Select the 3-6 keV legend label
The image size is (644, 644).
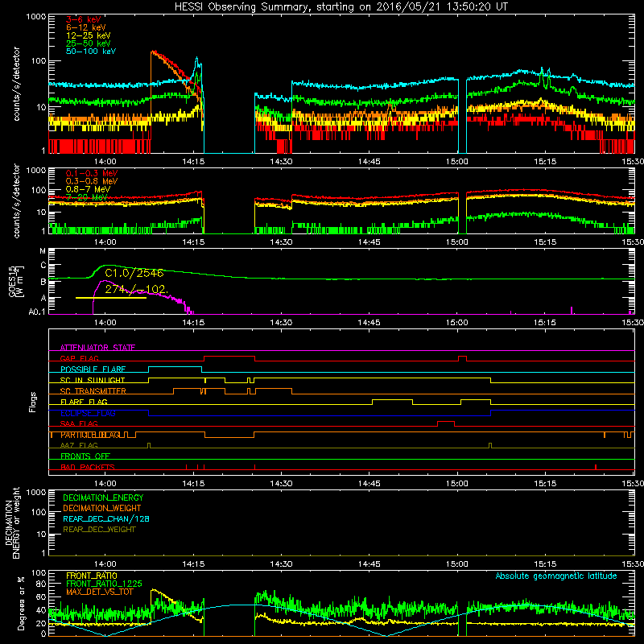(84, 19)
